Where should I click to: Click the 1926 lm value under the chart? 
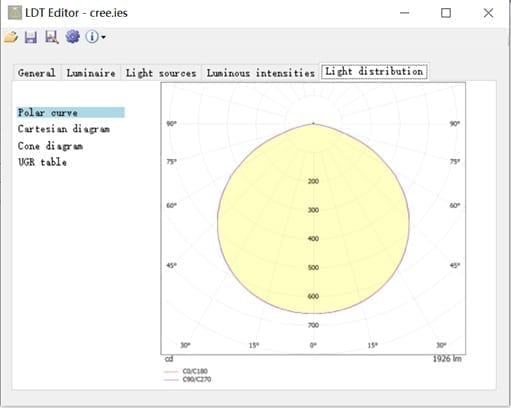(447, 359)
